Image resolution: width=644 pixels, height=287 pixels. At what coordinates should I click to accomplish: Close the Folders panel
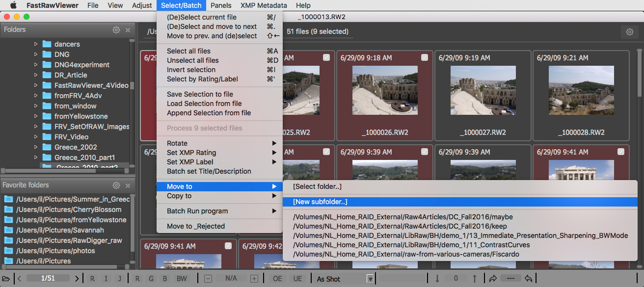pyautogui.click(x=128, y=30)
